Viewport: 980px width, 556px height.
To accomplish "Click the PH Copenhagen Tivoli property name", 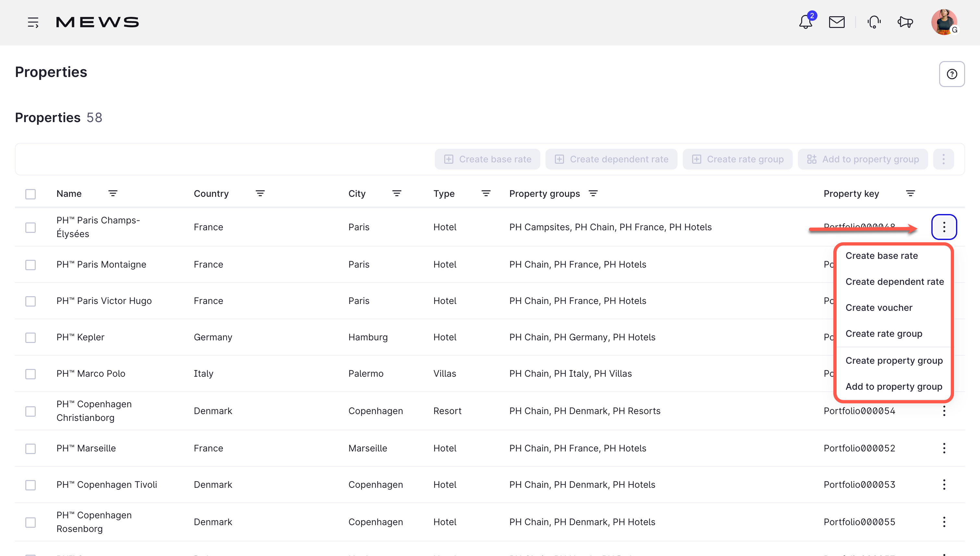I will pos(106,485).
